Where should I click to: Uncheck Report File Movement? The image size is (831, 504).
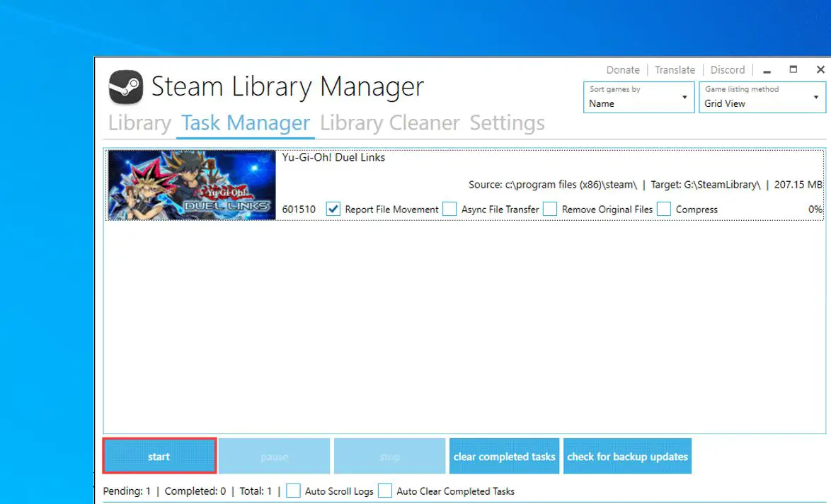pyautogui.click(x=333, y=210)
